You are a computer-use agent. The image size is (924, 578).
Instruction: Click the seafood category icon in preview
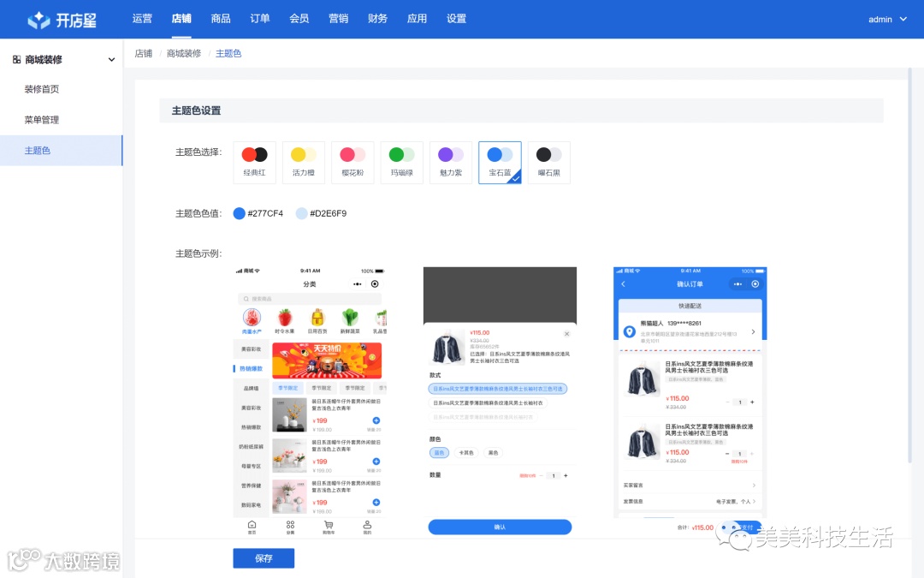click(x=252, y=318)
